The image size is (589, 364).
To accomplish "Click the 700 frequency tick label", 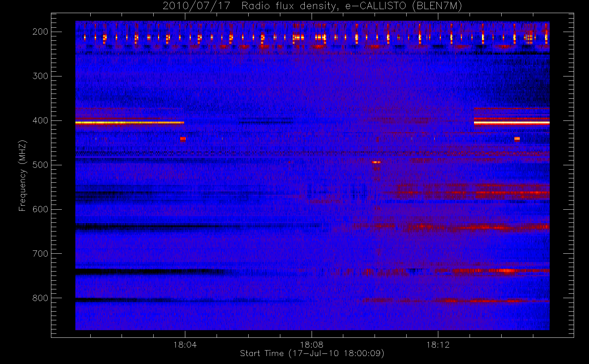I will [40, 254].
